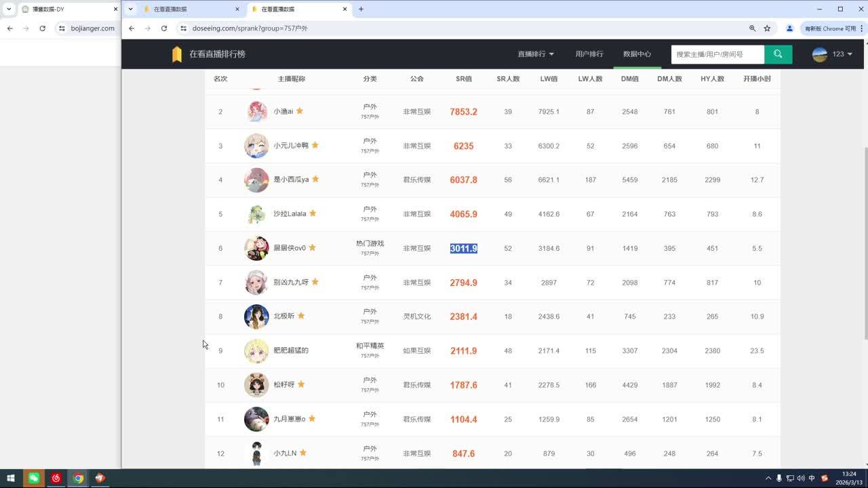868x488 pixels.
Task: Bookmark this page with the star icon
Action: [767, 28]
